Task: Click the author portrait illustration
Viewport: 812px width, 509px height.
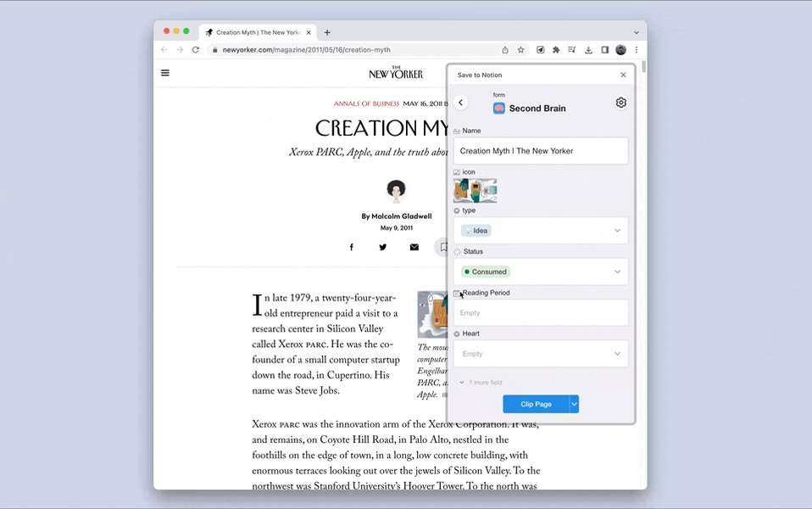Action: point(396,191)
